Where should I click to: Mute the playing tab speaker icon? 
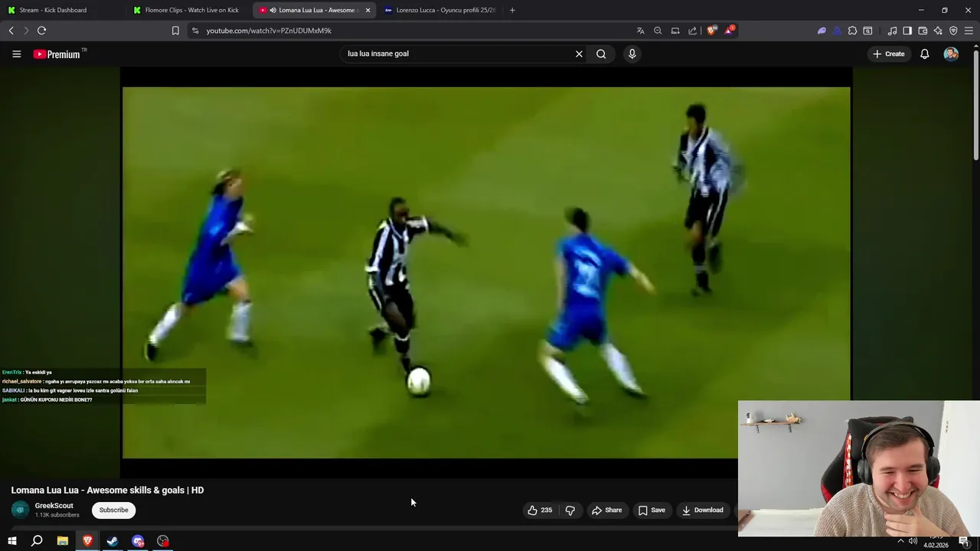tap(273, 10)
